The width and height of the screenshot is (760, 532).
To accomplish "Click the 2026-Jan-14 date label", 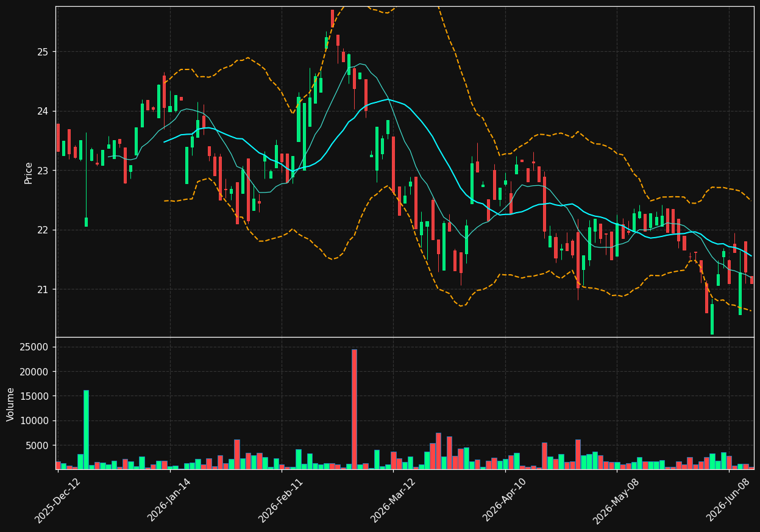I will coord(169,500).
